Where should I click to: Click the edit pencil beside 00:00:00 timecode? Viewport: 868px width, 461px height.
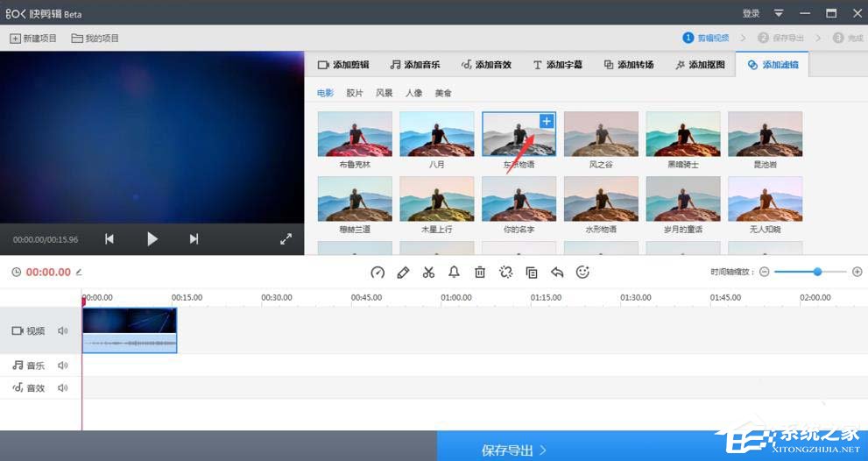79,272
